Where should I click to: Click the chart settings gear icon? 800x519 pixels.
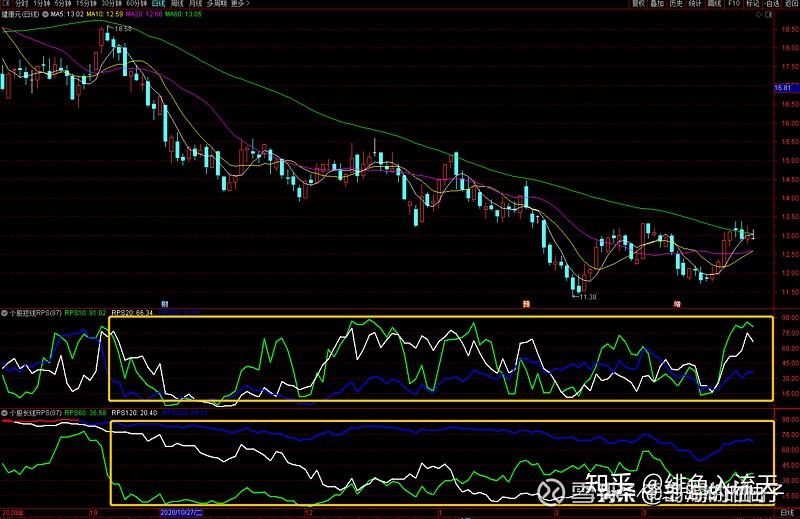point(759,14)
